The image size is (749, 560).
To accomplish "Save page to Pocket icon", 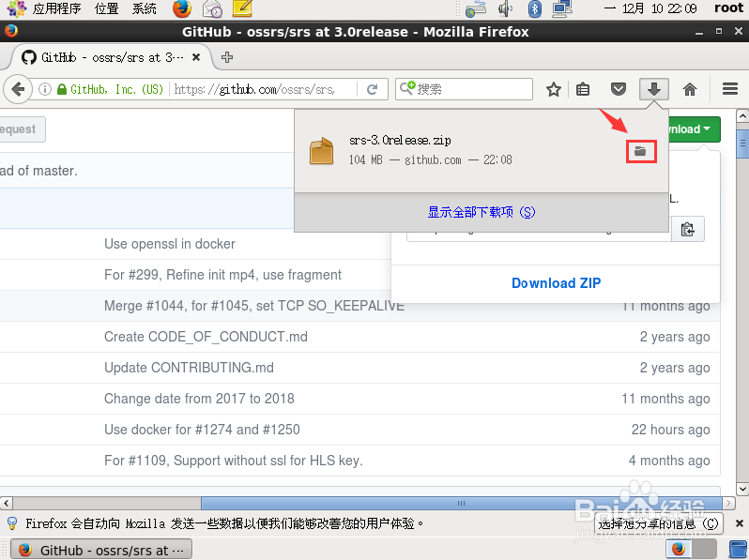I will coord(619,89).
